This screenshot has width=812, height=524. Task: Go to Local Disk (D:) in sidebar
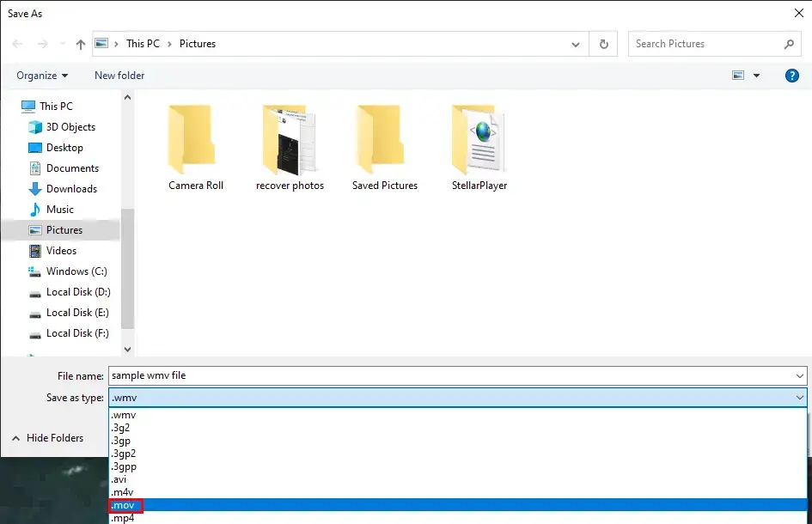click(77, 292)
